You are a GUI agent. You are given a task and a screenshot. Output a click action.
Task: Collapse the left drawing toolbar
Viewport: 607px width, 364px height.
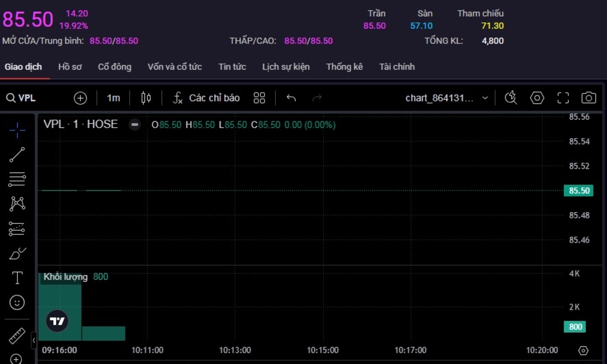pyautogui.click(x=34, y=340)
